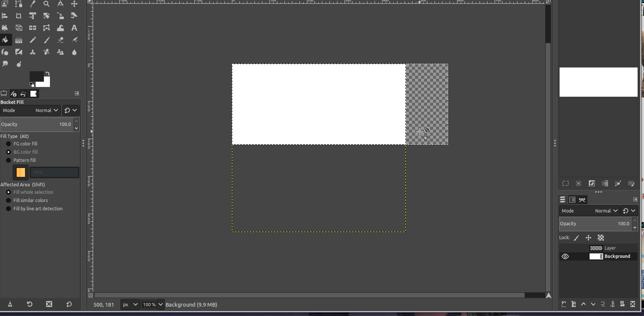
Task: Choose the Pencil tool
Action: click(33, 40)
